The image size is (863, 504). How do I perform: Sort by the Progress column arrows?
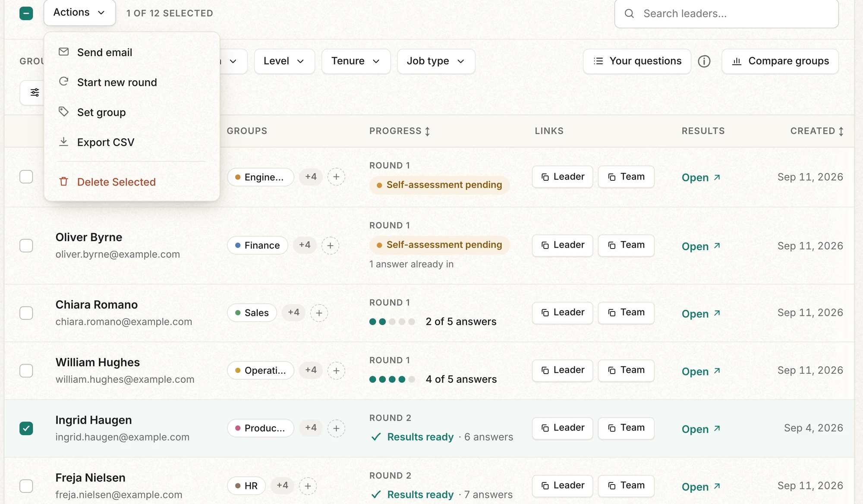coord(427,131)
